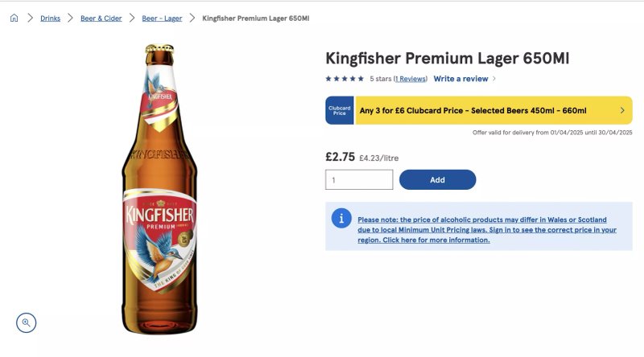Click the Kingfisher bottle product image
The height and width of the screenshot is (357, 644).
(159, 189)
